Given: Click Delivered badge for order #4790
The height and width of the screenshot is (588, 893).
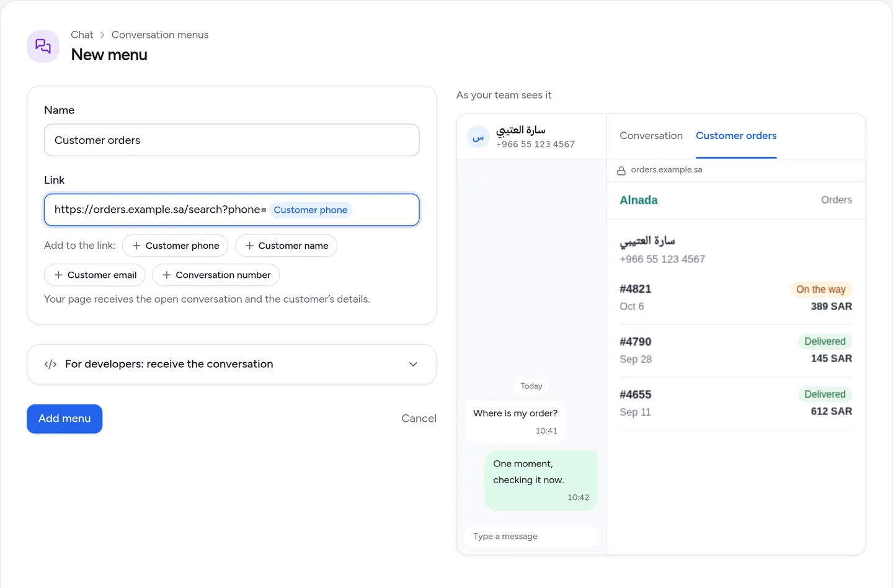Looking at the screenshot, I should pyautogui.click(x=825, y=341).
